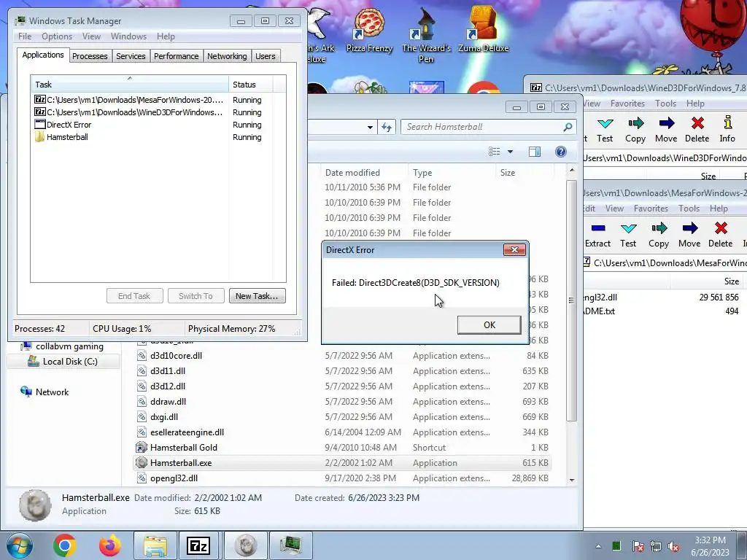Select the Hamsterball.exe file

tap(341, 463)
